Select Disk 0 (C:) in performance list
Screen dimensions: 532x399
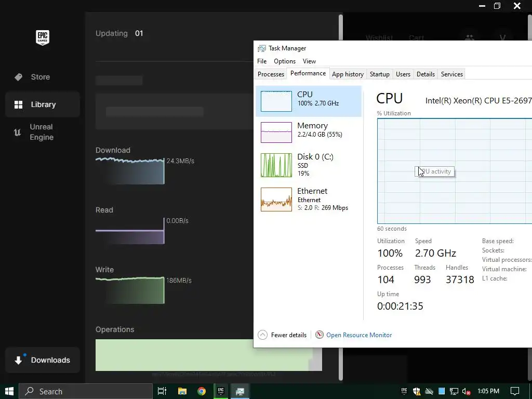coord(309,165)
